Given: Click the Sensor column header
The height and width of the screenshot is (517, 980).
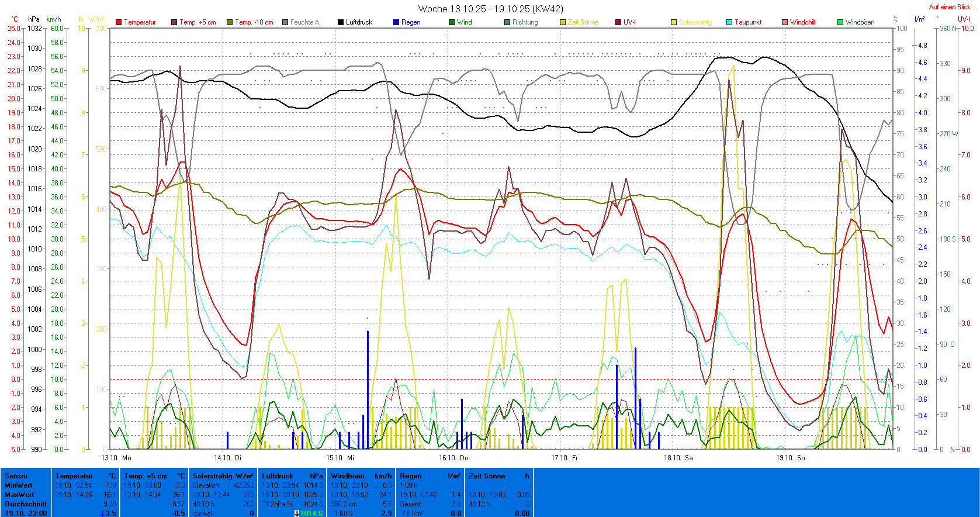Looking at the screenshot, I should 16,476.
